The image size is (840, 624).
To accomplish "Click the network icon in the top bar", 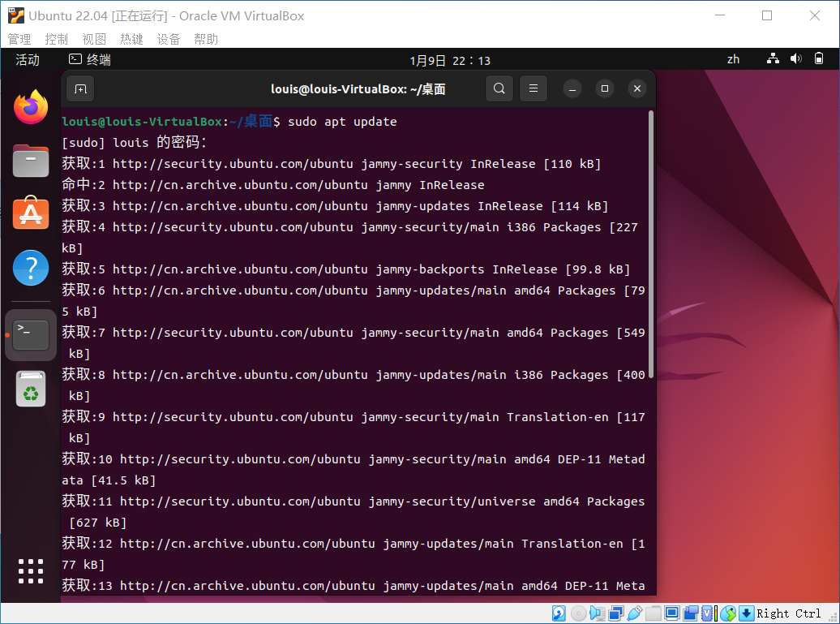I will (773, 59).
